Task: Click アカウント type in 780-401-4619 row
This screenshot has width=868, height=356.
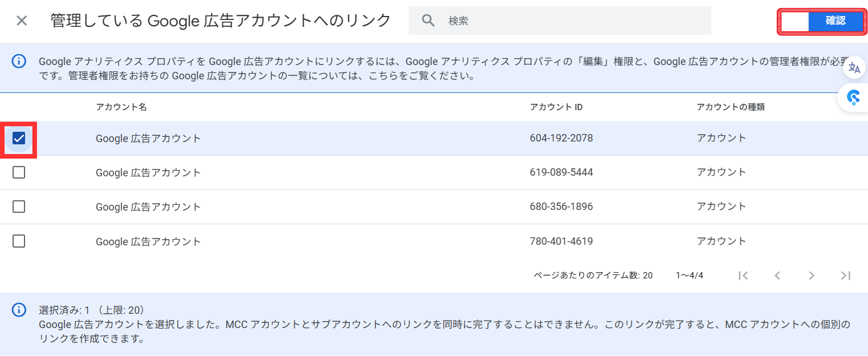Action: point(722,241)
